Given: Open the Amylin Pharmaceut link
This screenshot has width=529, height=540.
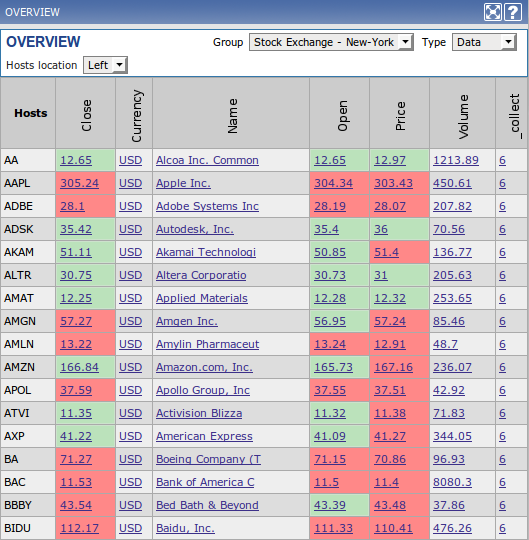Looking at the screenshot, I should coord(207,344).
